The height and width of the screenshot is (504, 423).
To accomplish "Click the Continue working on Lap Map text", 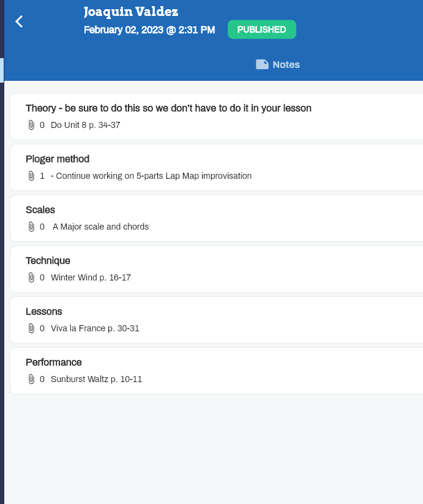I will [x=151, y=176].
